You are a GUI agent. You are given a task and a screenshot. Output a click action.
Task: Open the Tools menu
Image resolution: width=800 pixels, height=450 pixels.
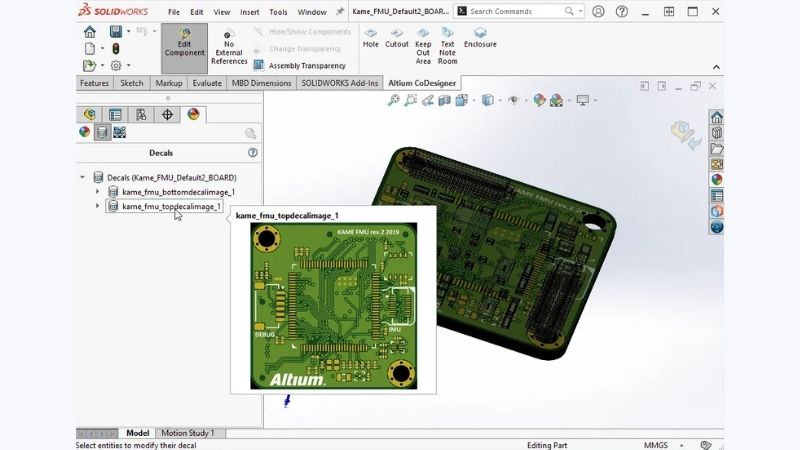[278, 12]
